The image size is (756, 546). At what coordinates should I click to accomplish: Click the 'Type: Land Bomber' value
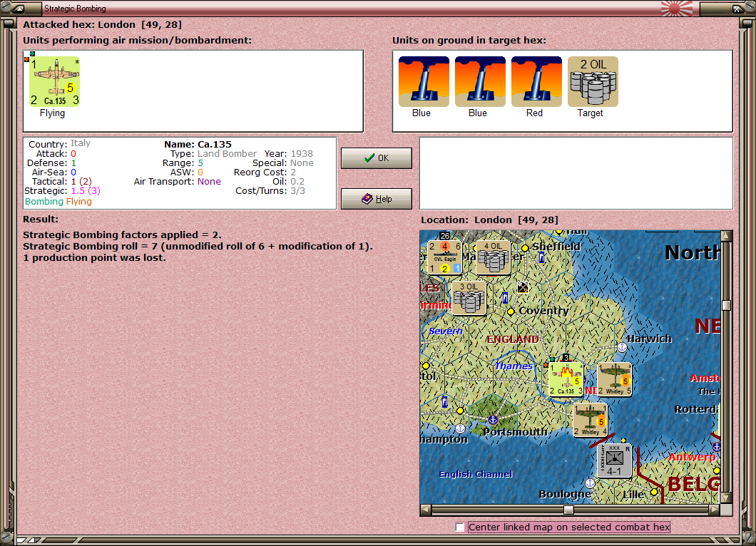pos(227,154)
